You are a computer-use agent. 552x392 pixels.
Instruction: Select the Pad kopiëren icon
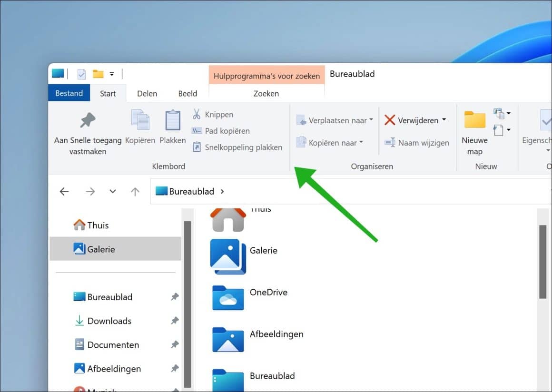point(197,131)
